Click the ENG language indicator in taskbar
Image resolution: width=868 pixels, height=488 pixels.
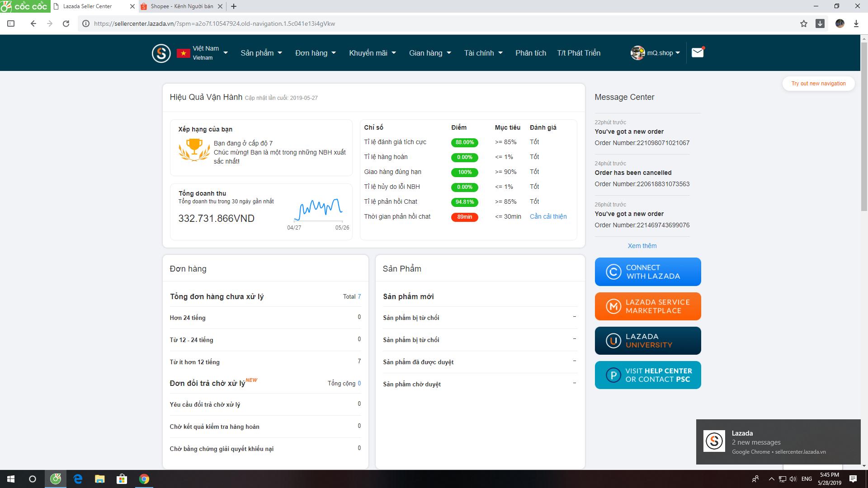pos(807,479)
